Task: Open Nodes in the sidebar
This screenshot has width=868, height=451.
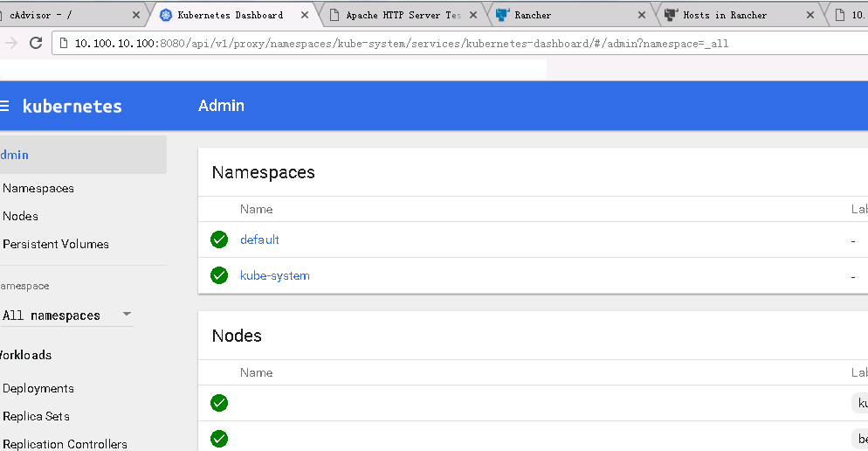Action: coord(20,216)
